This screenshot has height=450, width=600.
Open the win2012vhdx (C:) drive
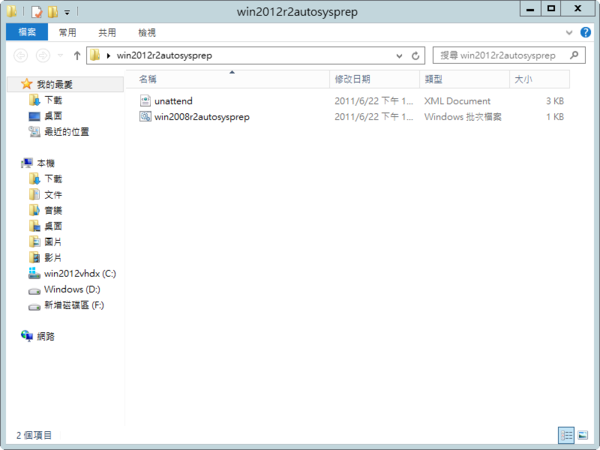click(x=80, y=274)
